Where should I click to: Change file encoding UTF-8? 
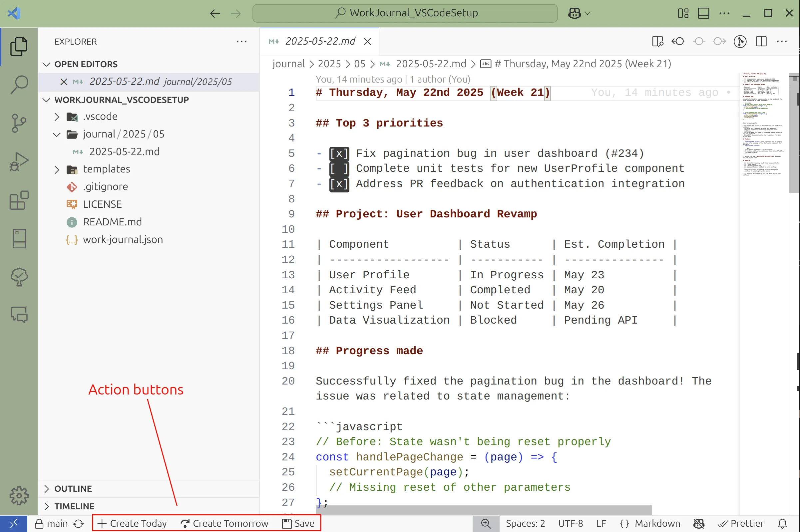571,524
